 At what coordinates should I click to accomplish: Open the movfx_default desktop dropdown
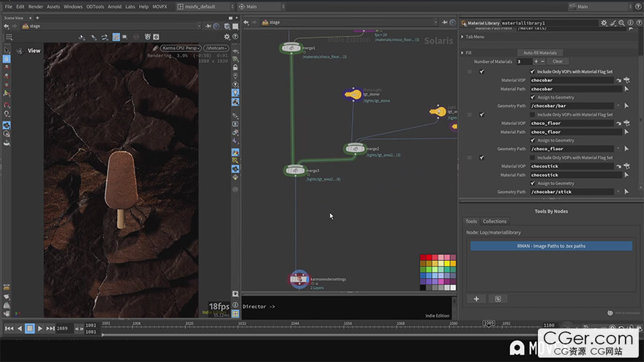pyautogui.click(x=206, y=7)
